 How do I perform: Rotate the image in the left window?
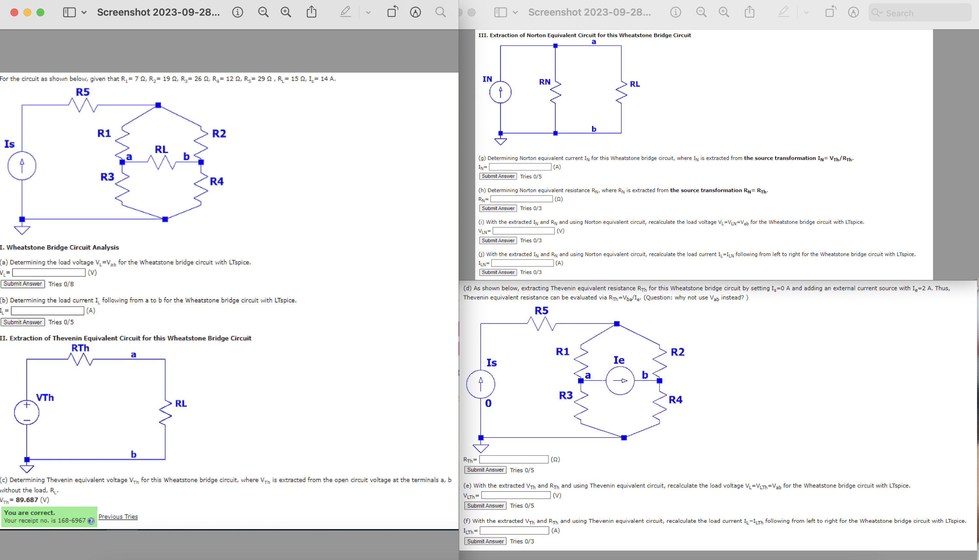pyautogui.click(x=392, y=12)
